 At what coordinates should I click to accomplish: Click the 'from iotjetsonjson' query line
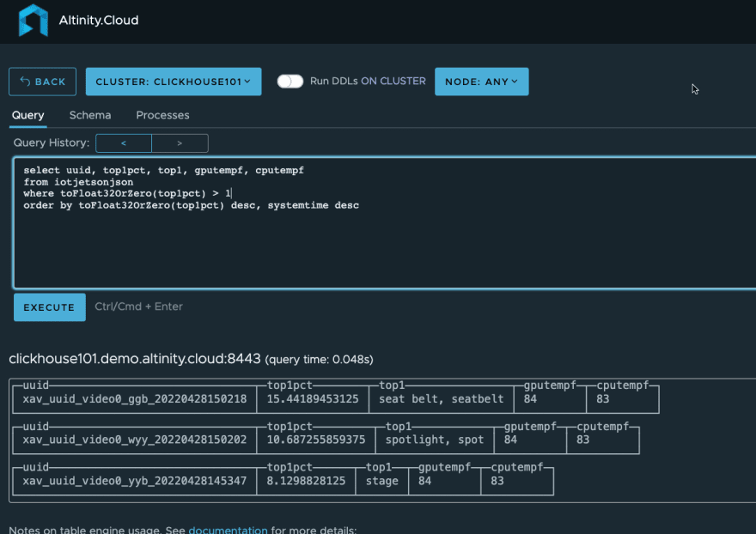(x=78, y=182)
